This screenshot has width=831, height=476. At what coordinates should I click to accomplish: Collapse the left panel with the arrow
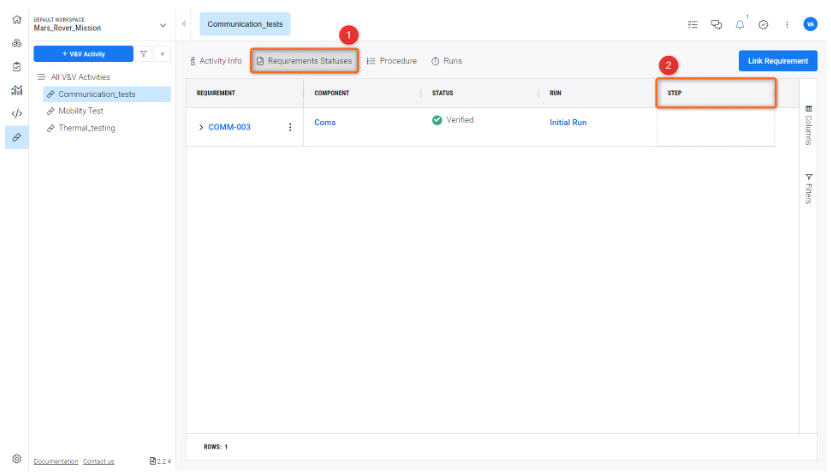(x=184, y=24)
